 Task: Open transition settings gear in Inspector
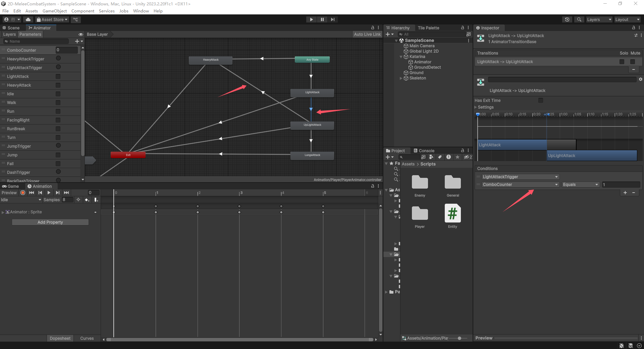click(x=640, y=80)
